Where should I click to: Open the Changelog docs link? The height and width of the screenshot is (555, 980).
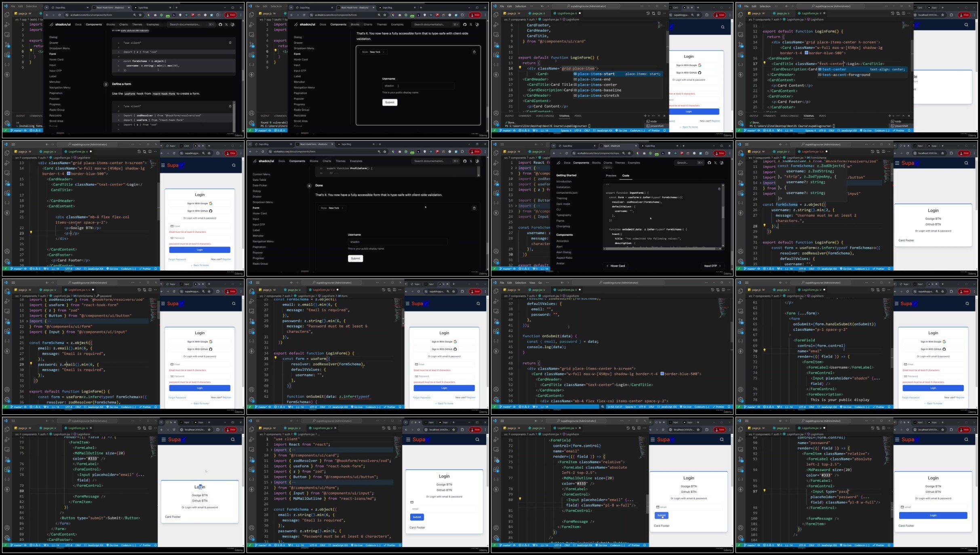click(x=563, y=226)
